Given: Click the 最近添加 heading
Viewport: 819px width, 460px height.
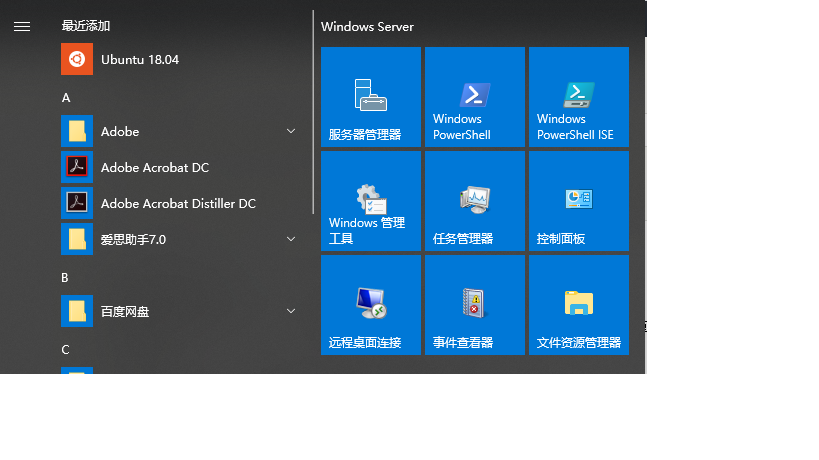Looking at the screenshot, I should coord(86,25).
